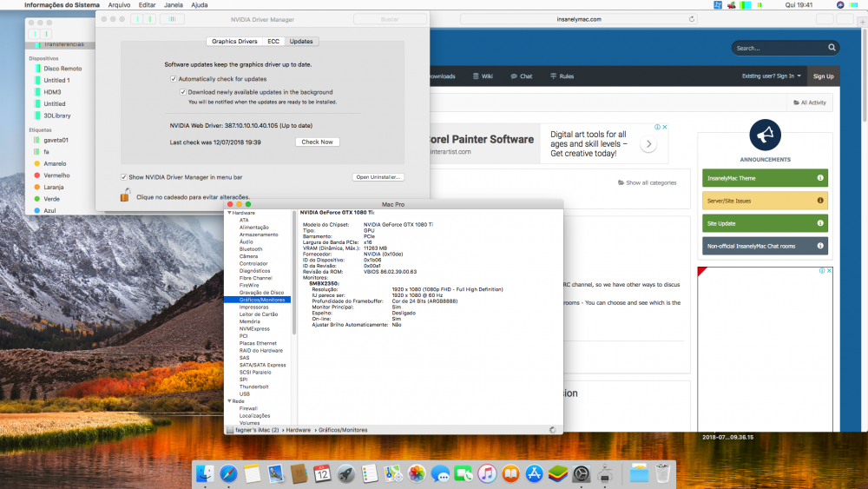
Task: Select the Vermelho red tag
Action: click(x=56, y=175)
